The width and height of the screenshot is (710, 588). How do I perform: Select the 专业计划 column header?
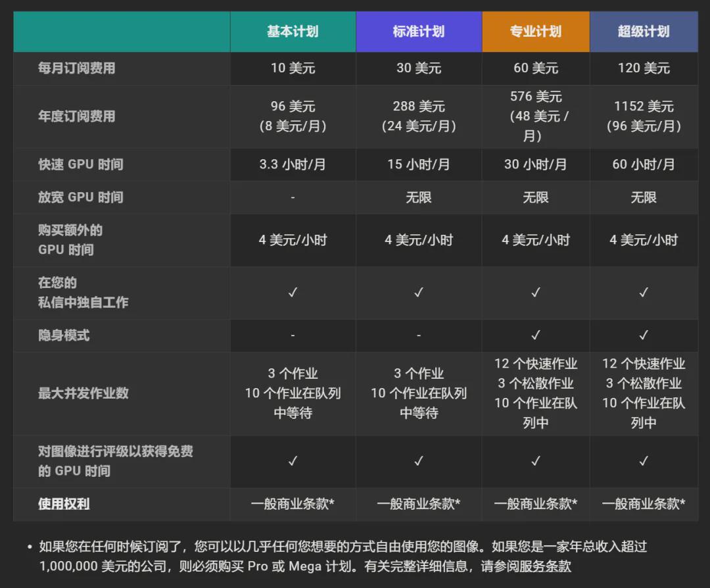[x=536, y=31]
